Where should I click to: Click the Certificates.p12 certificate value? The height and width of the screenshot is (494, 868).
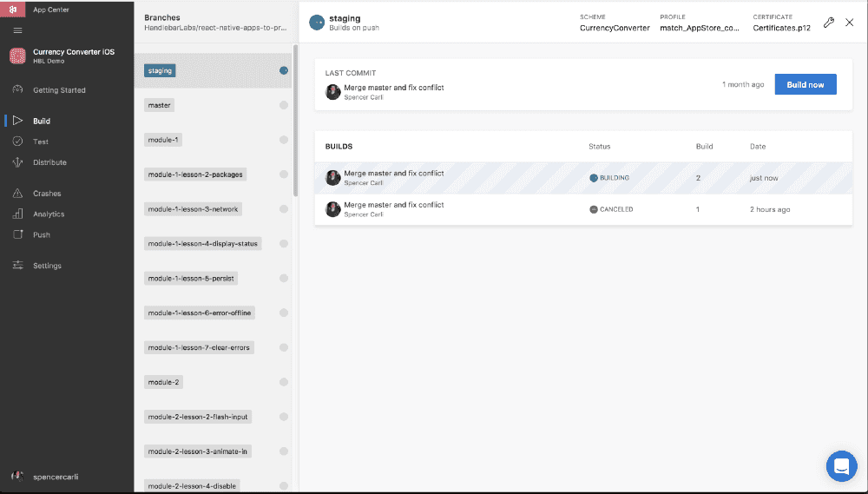[782, 28]
